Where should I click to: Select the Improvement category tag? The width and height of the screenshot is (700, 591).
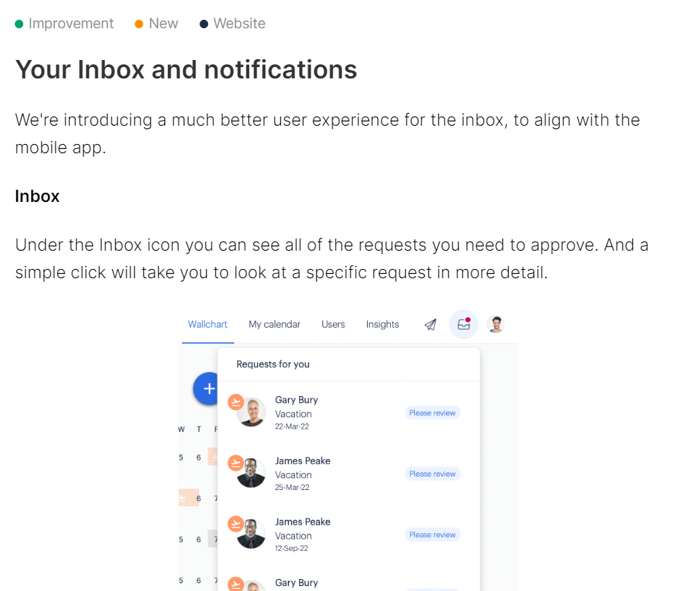pyautogui.click(x=64, y=23)
